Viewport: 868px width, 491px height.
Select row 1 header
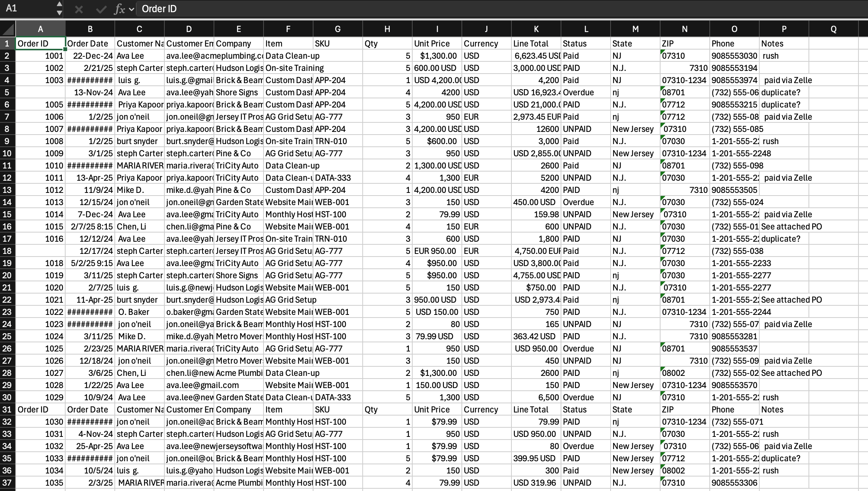(8, 43)
